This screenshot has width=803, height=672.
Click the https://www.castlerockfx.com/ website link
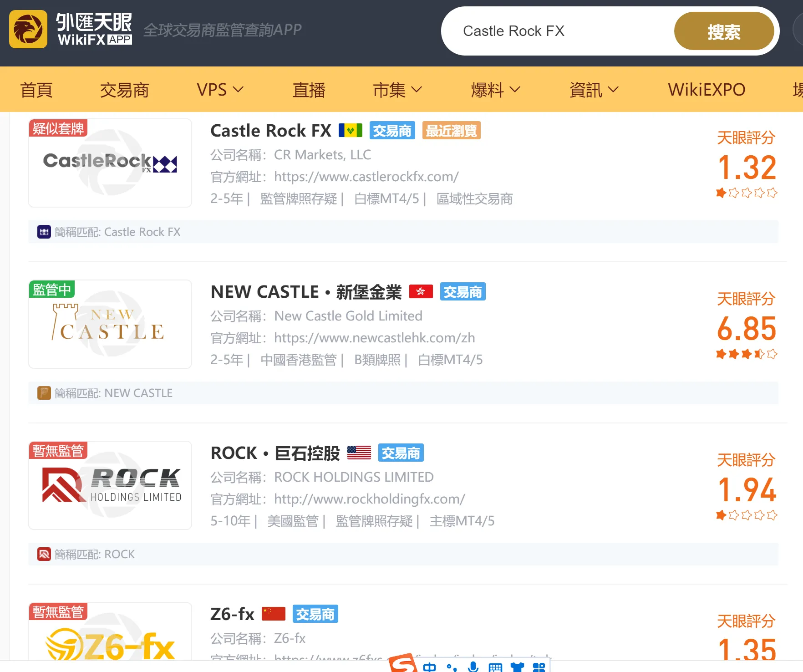[x=366, y=177]
